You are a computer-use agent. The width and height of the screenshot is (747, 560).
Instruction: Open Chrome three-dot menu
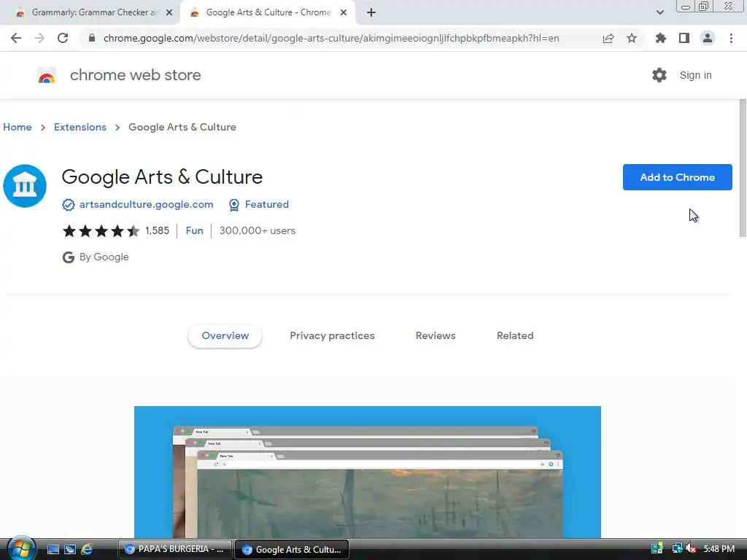[x=731, y=38]
